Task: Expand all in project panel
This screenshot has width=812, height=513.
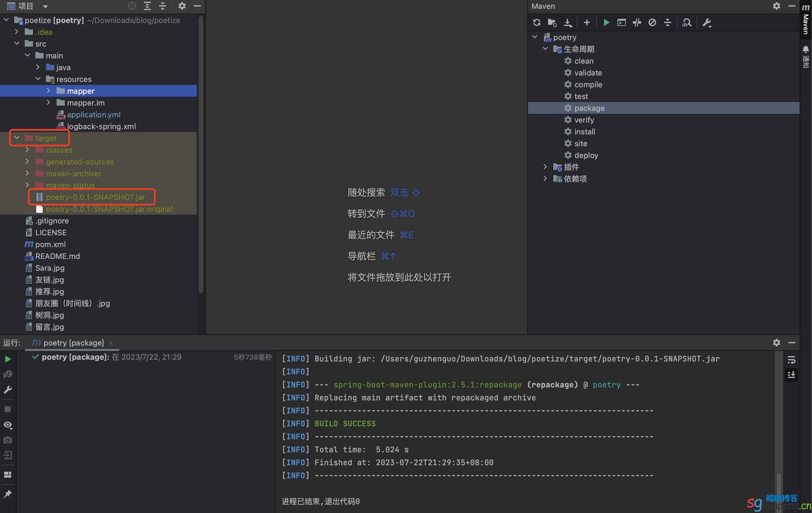Action: pos(147,6)
